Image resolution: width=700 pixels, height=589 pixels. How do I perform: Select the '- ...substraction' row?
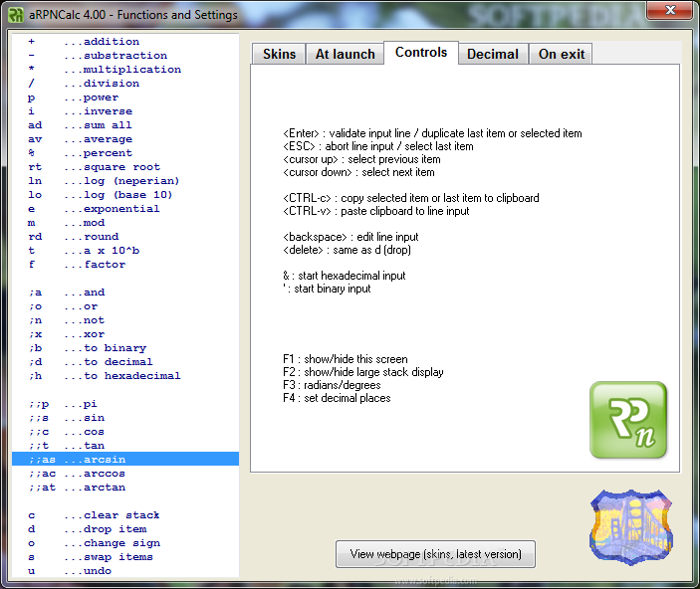(125, 56)
